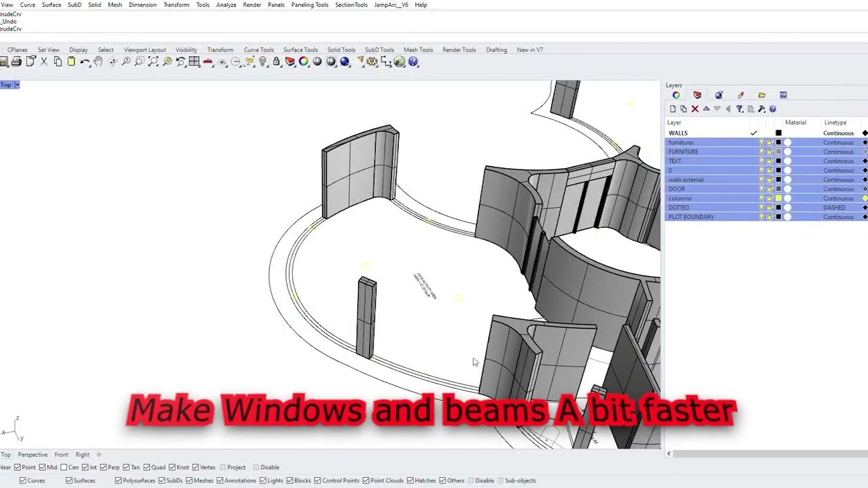Screen dimensions: 868x488
Task: Toggle visibility bulb of FURNITURE layer
Action: (x=762, y=152)
